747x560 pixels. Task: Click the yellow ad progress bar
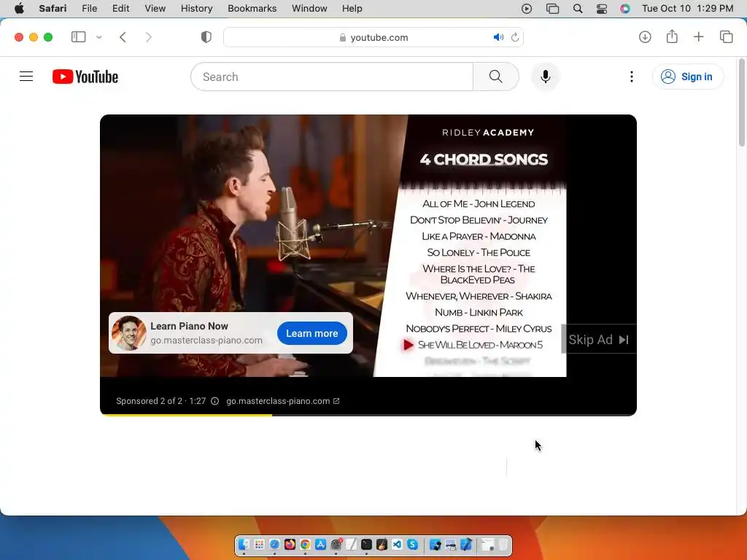pos(187,415)
